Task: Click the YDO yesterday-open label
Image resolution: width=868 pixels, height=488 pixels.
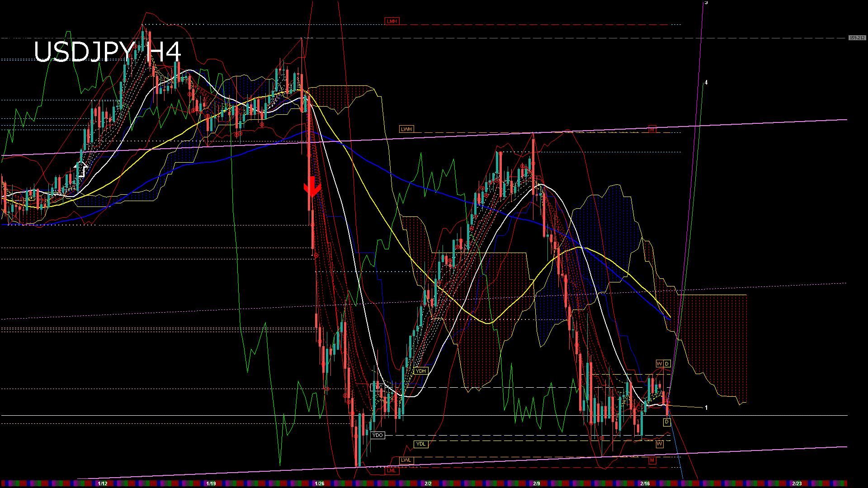Action: [378, 435]
